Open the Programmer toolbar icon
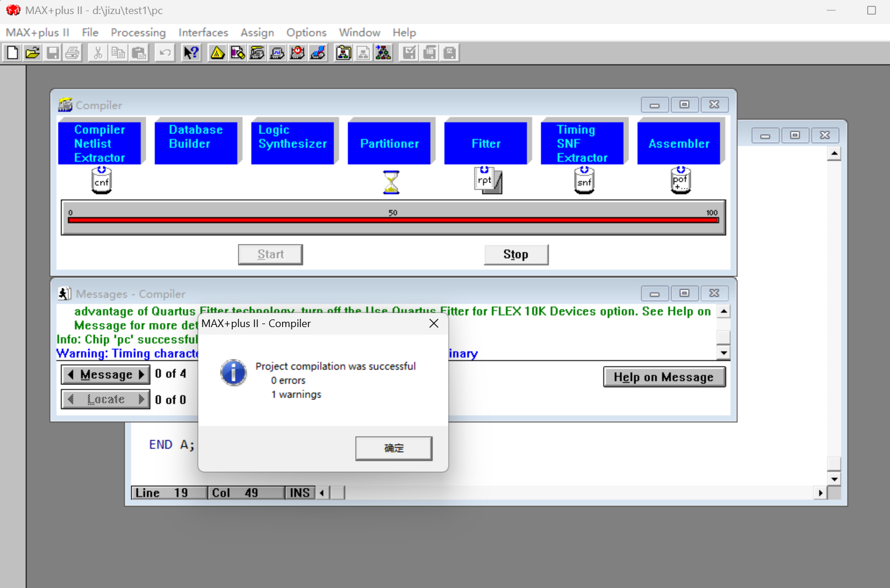This screenshot has height=588, width=890. 318,53
